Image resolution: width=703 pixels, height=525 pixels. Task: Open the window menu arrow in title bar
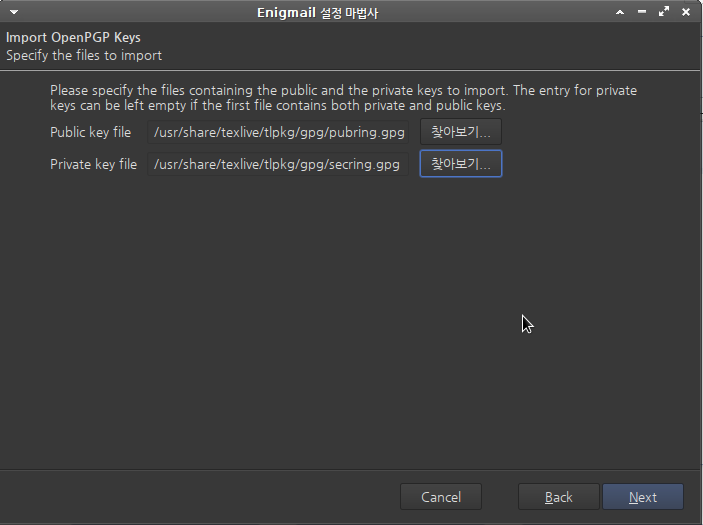[14, 12]
